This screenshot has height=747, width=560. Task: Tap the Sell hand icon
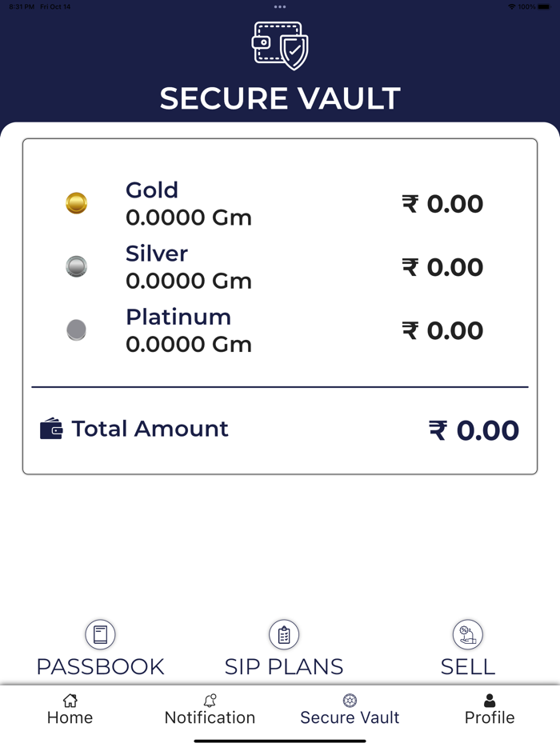(x=468, y=635)
